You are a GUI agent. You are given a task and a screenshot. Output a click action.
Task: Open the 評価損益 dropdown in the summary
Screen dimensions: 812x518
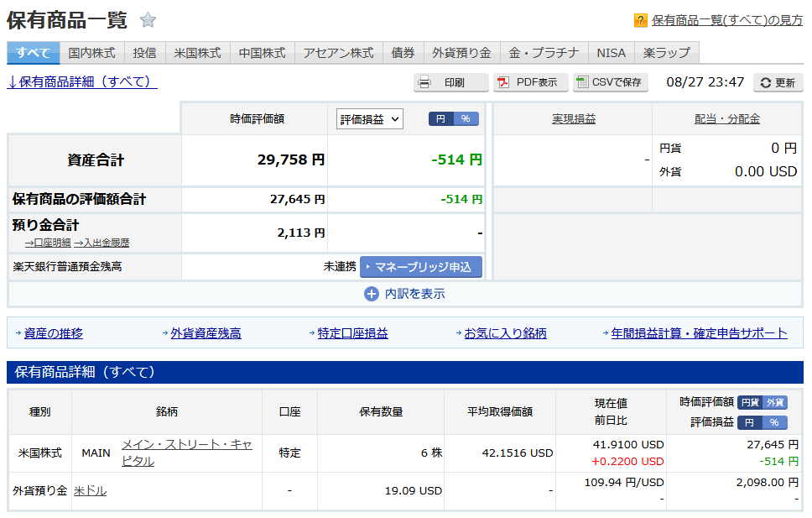pyautogui.click(x=370, y=119)
